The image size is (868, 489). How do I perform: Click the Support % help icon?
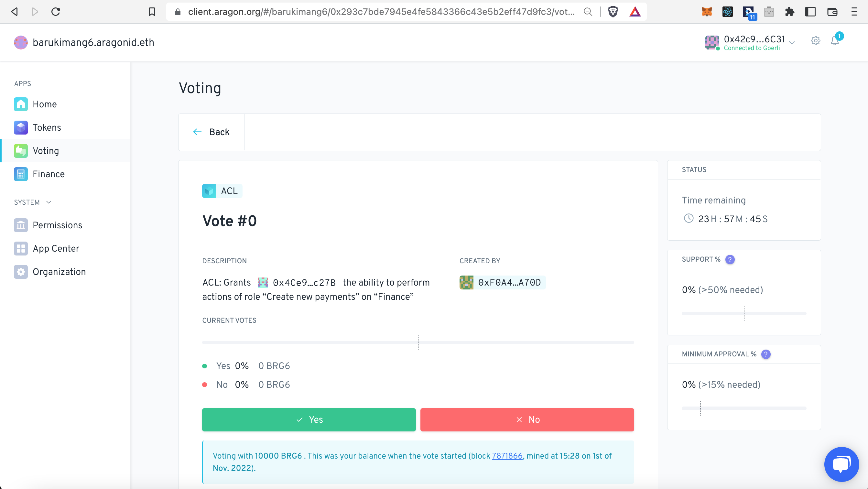(x=730, y=259)
